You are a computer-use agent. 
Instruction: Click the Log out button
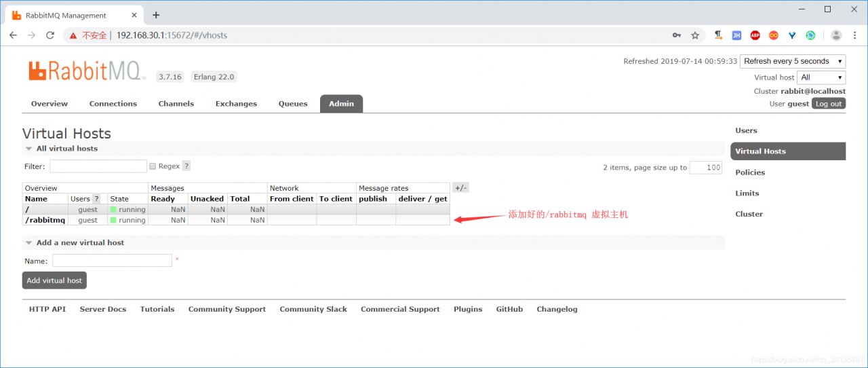[829, 104]
